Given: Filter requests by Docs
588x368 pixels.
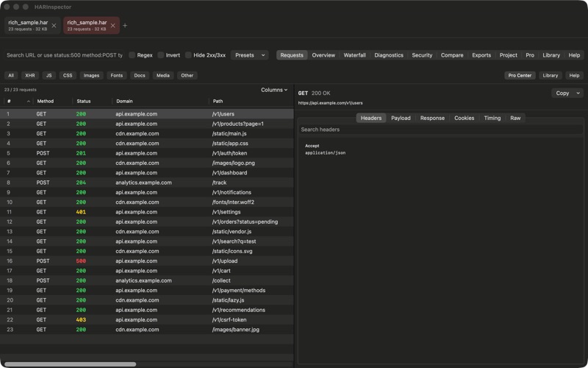Looking at the screenshot, I should coord(140,76).
